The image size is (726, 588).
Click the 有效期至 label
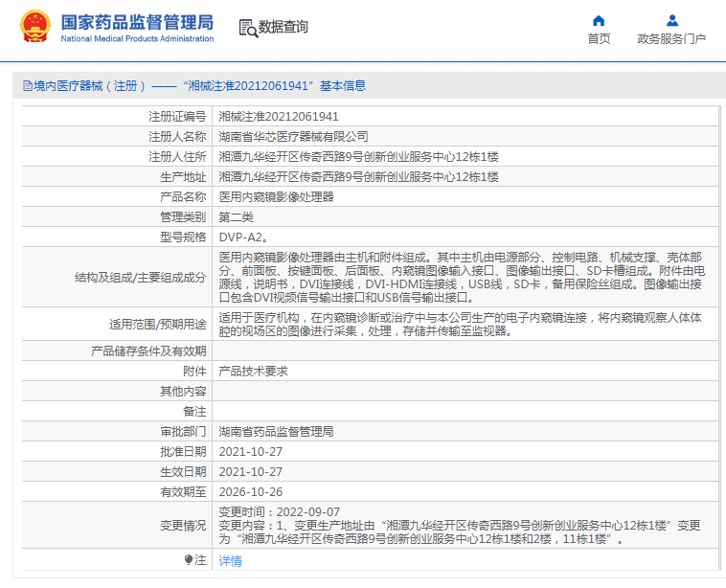(x=183, y=491)
